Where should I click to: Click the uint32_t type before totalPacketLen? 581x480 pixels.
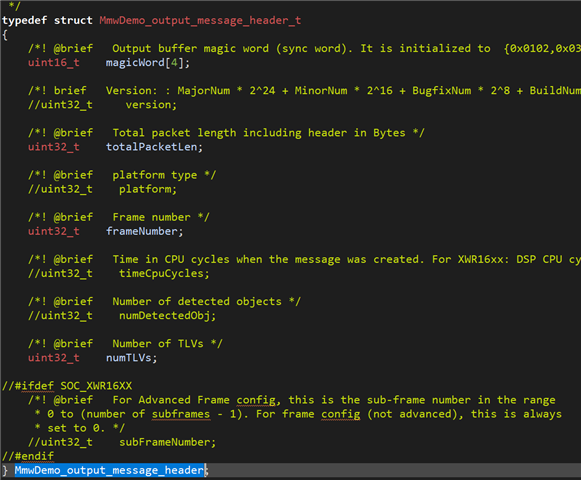54,147
